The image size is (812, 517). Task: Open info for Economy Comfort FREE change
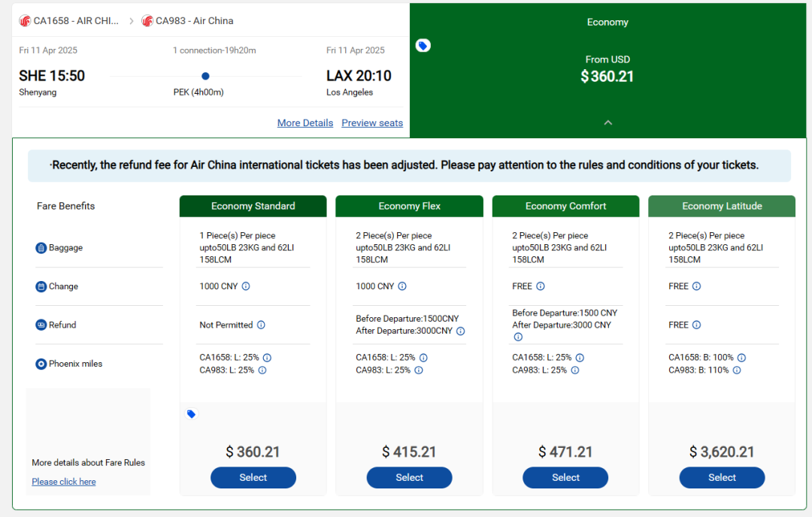click(541, 286)
